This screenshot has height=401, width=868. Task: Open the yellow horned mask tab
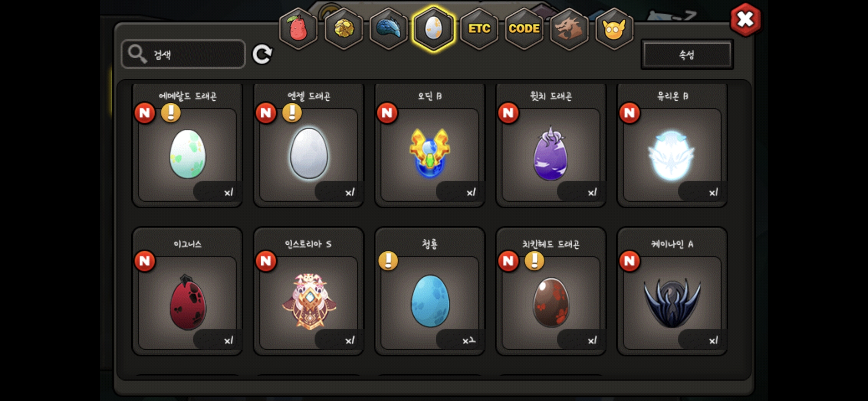pos(614,29)
